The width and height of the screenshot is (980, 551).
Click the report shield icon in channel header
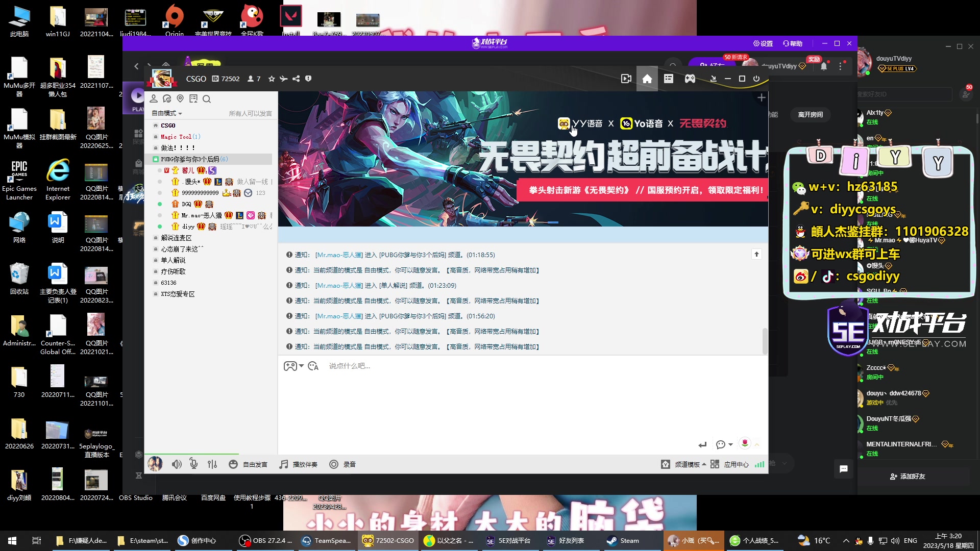308,79
